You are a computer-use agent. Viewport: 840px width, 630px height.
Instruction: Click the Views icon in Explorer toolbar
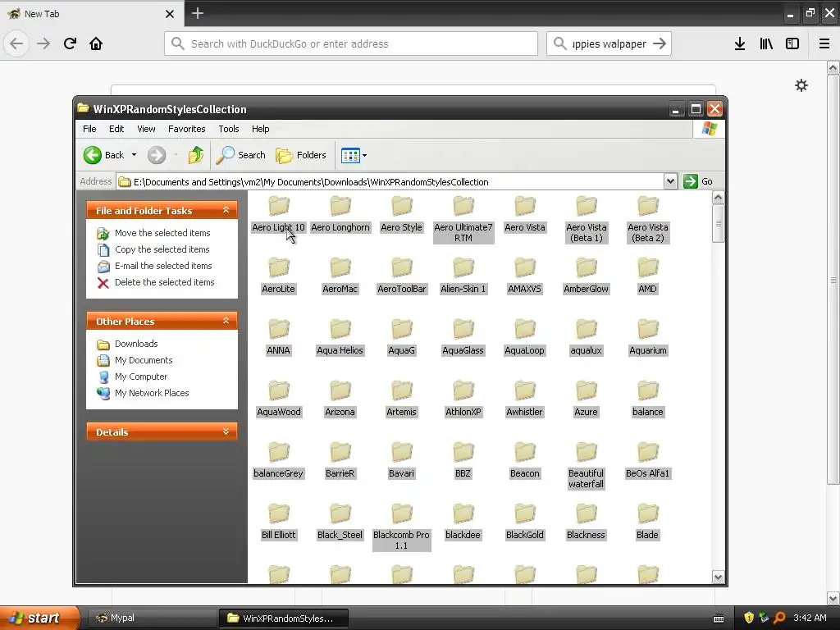[x=350, y=155]
